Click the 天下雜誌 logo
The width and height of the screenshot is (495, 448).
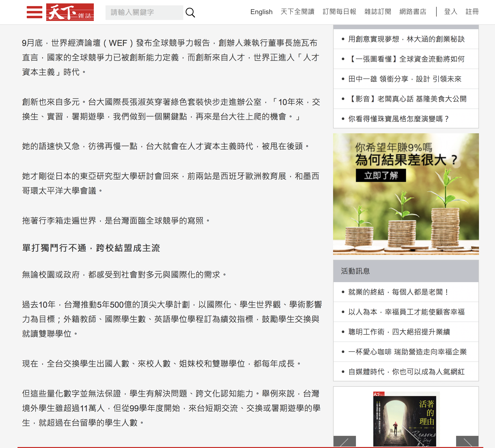tap(70, 12)
